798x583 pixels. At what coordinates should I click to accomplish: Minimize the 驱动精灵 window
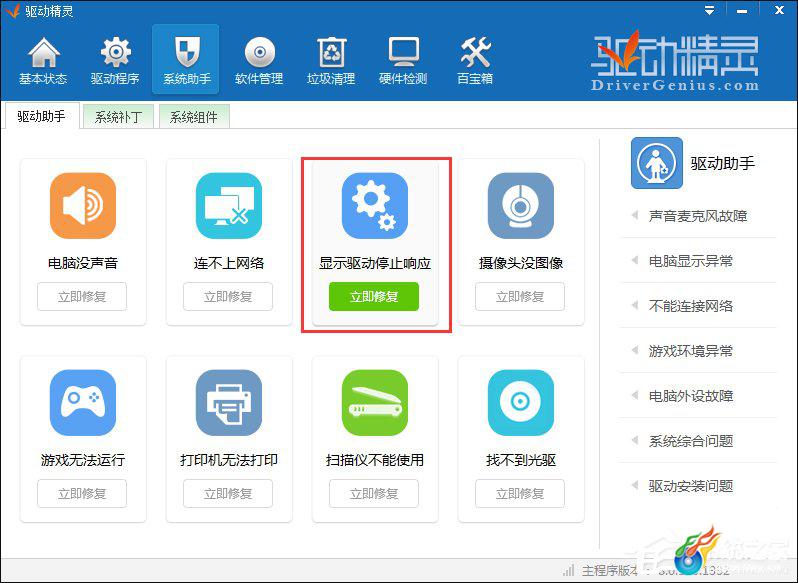[742, 11]
